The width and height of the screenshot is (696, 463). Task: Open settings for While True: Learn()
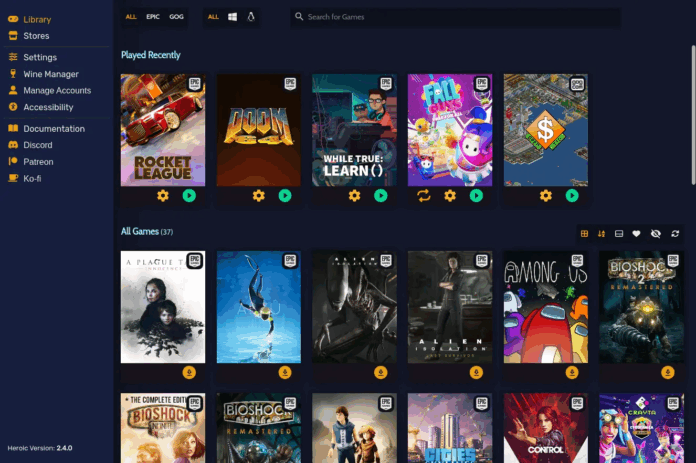[x=354, y=196]
